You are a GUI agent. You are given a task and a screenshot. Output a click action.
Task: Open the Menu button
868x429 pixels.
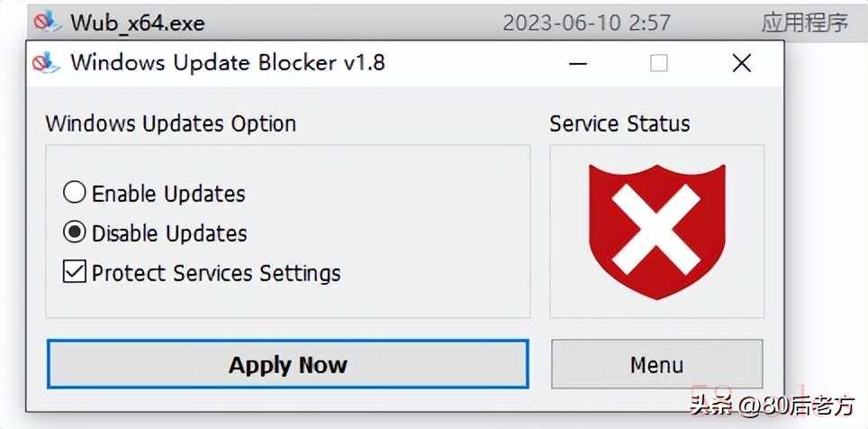pos(656,365)
